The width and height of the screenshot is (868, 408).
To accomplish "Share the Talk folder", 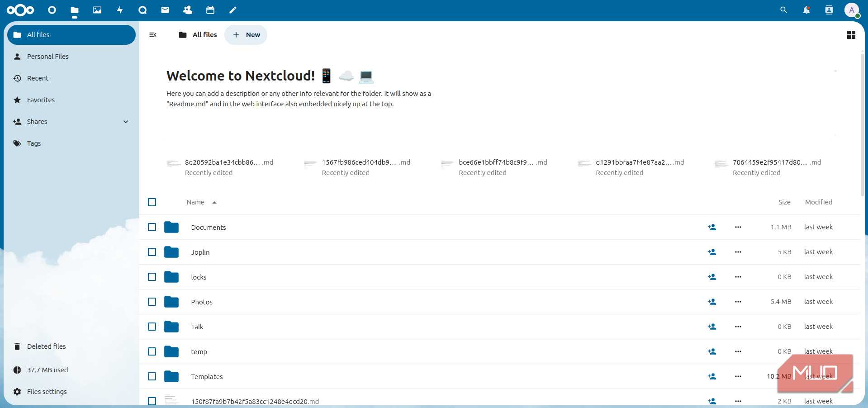I will (712, 327).
